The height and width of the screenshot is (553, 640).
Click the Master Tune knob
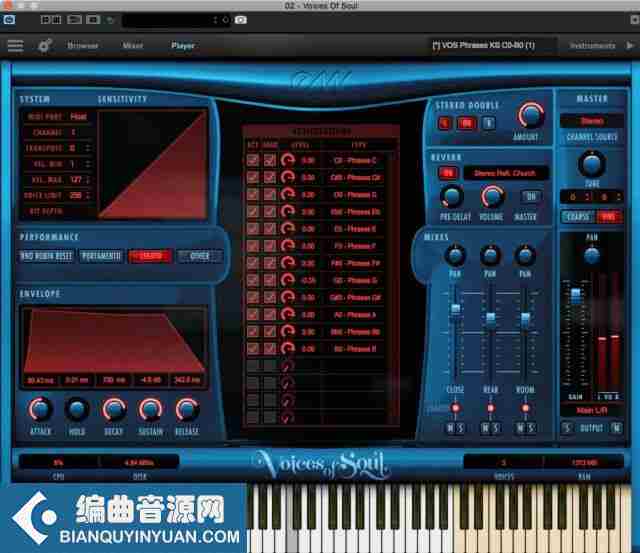click(591, 164)
